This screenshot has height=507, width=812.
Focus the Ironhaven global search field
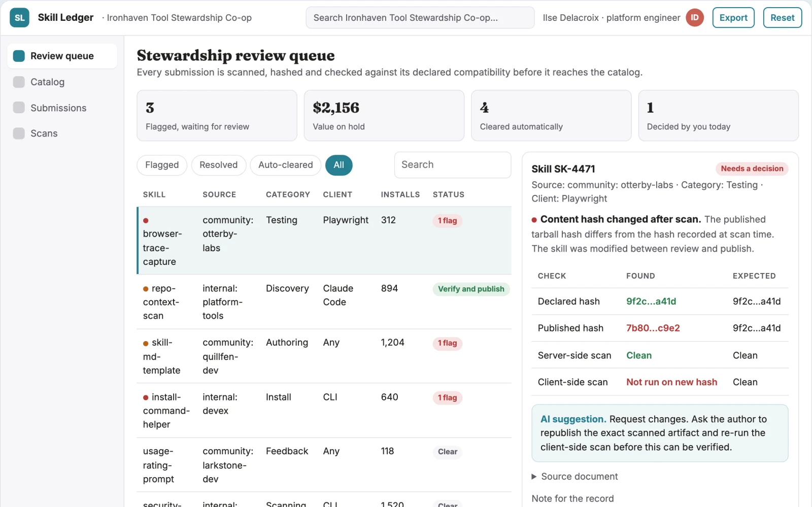[x=420, y=18]
